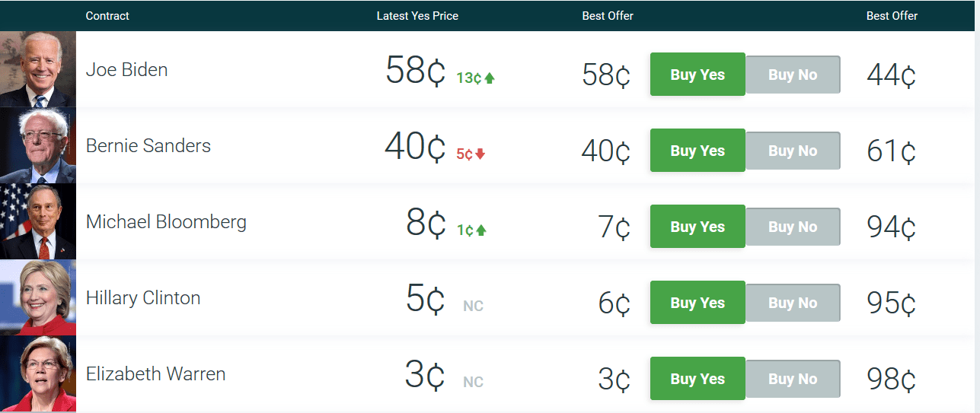This screenshot has width=980, height=413.
Task: Select Michael Bloomberg's portrait thumbnail
Action: 38,221
